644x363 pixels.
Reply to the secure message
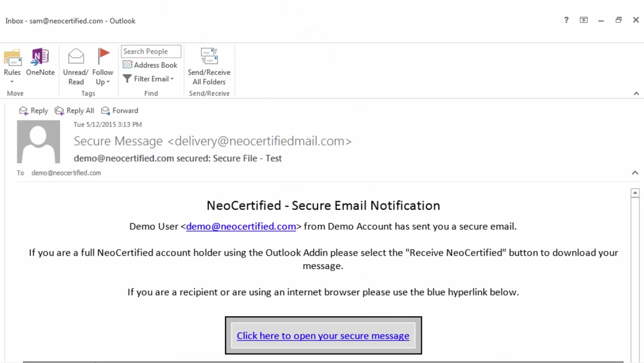(x=33, y=111)
